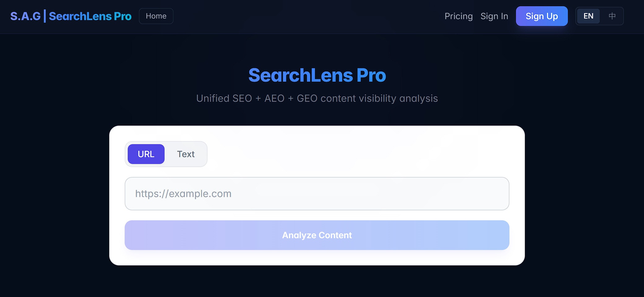
Task: Click the unified SEO AEO GEO tagline
Action: pyautogui.click(x=317, y=98)
